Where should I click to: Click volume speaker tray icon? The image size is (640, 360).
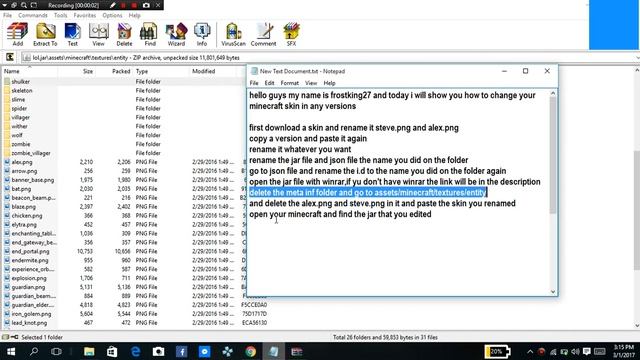(x=576, y=351)
